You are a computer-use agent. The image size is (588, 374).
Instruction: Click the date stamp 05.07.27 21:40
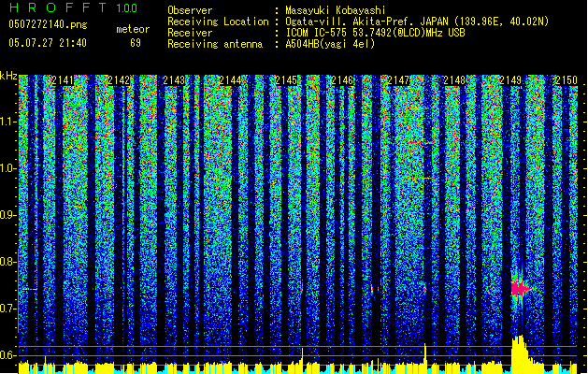pos(48,43)
